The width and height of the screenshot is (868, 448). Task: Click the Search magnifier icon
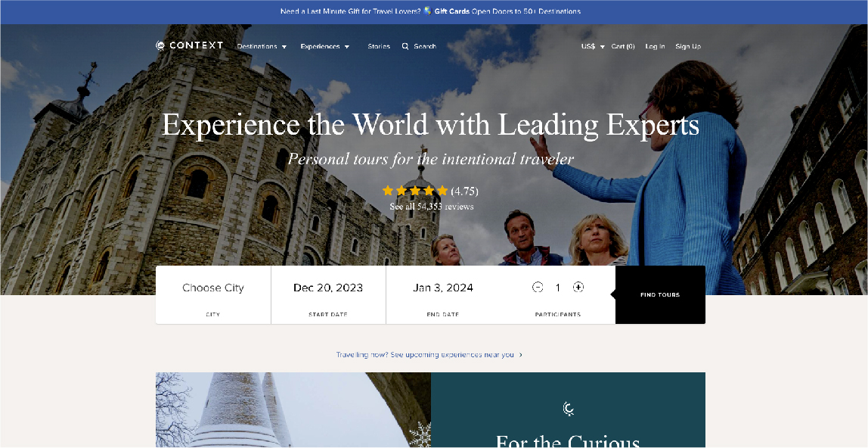(x=406, y=46)
